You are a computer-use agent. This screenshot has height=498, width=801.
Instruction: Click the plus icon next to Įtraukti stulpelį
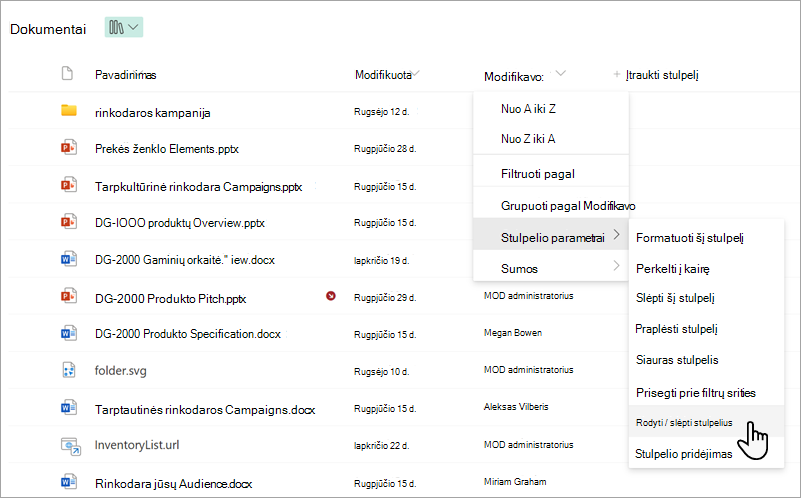617,75
